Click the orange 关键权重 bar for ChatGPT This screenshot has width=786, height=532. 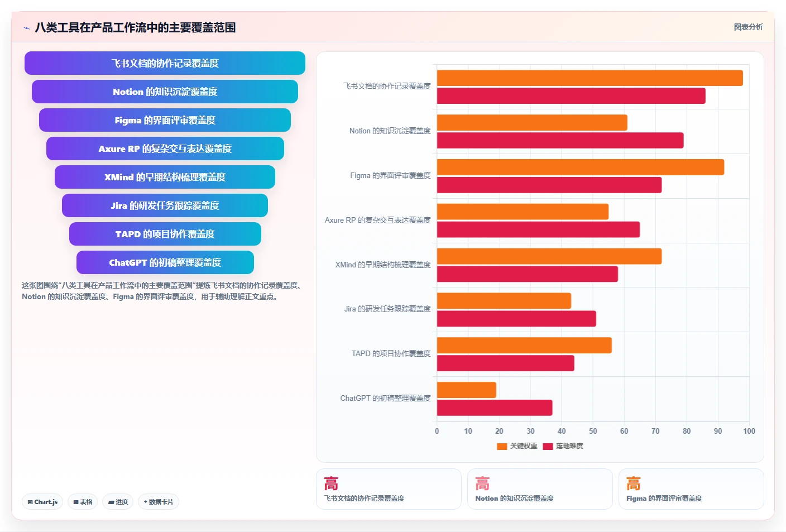(466, 390)
